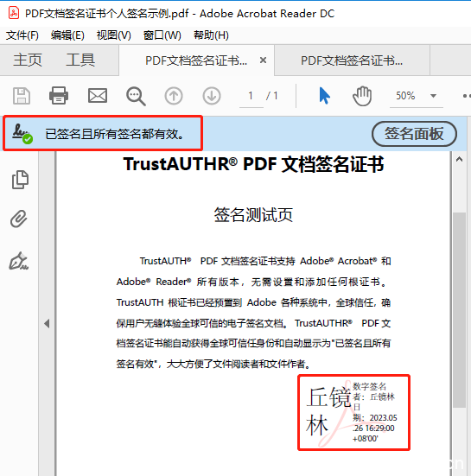Viewport: 471px width, 476px height.
Task: Open the 视图(V) menu
Action: tap(113, 35)
